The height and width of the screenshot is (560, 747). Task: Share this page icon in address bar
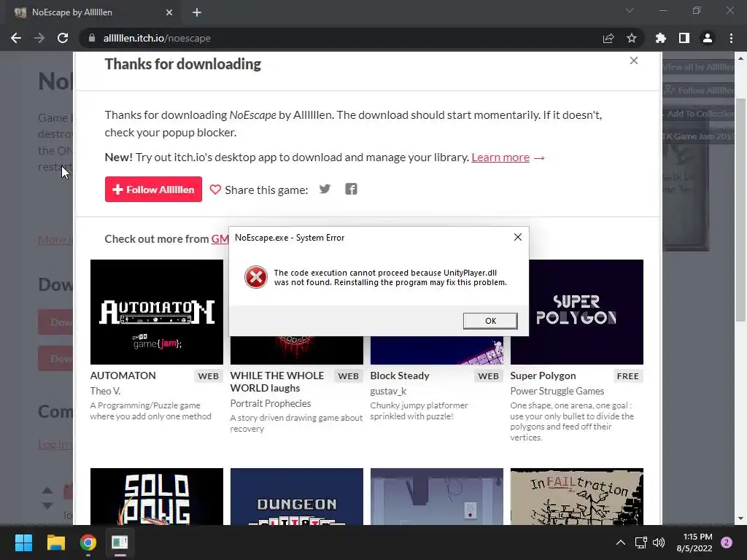point(608,38)
